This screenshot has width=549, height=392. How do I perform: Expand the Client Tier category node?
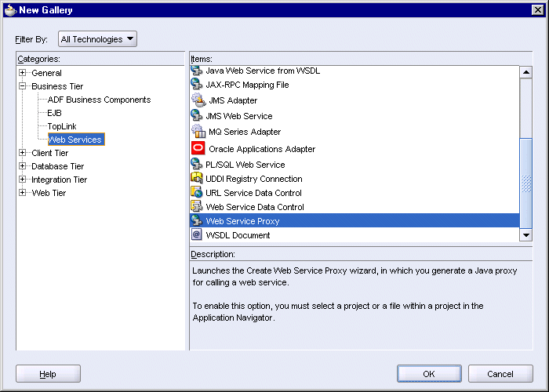point(23,153)
